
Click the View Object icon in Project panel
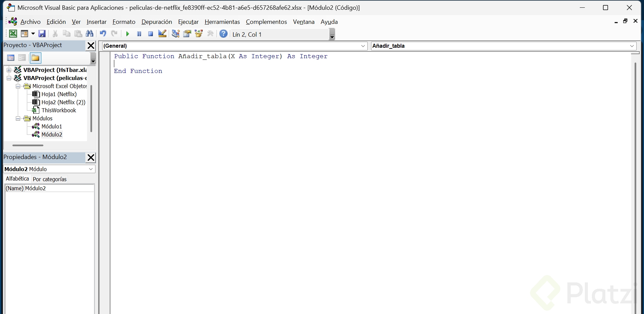(x=22, y=58)
